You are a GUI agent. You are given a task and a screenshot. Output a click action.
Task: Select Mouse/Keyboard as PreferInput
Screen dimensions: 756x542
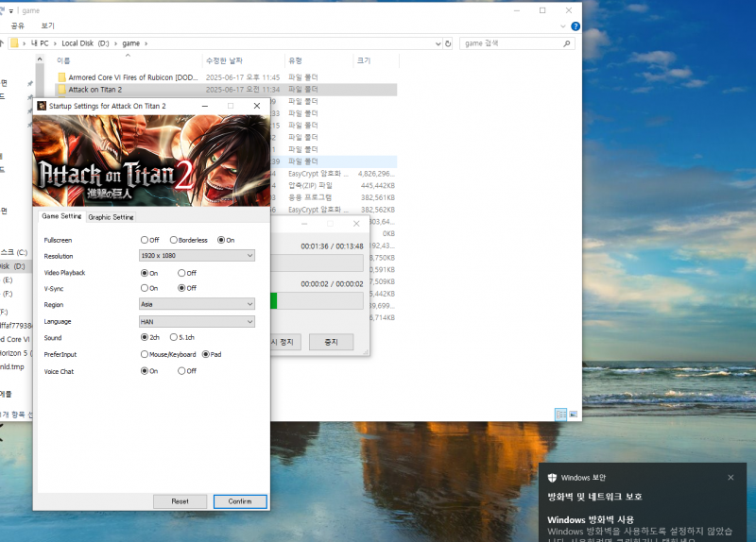(x=145, y=354)
